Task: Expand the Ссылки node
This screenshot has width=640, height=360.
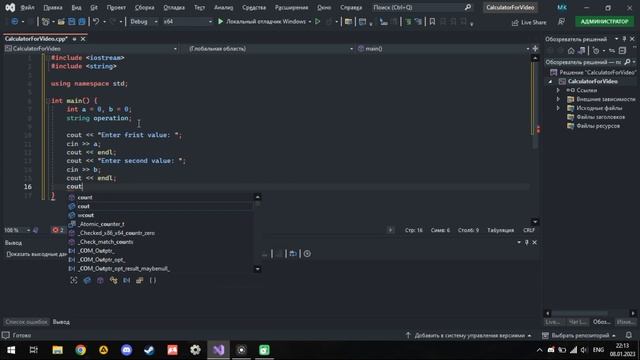Action: click(x=558, y=90)
